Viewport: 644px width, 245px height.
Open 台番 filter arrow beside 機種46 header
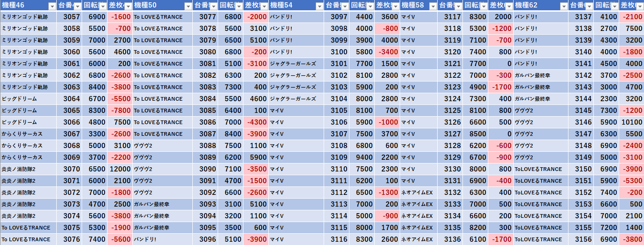click(x=77, y=7)
